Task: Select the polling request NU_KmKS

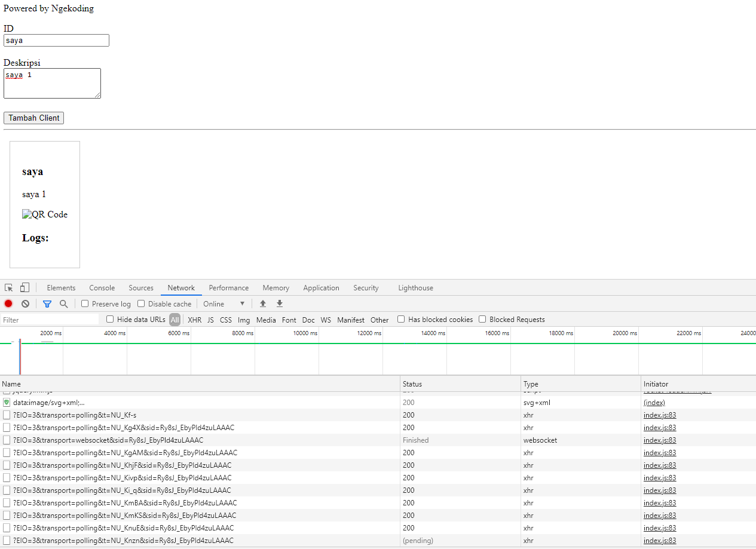Action: [378, 516]
